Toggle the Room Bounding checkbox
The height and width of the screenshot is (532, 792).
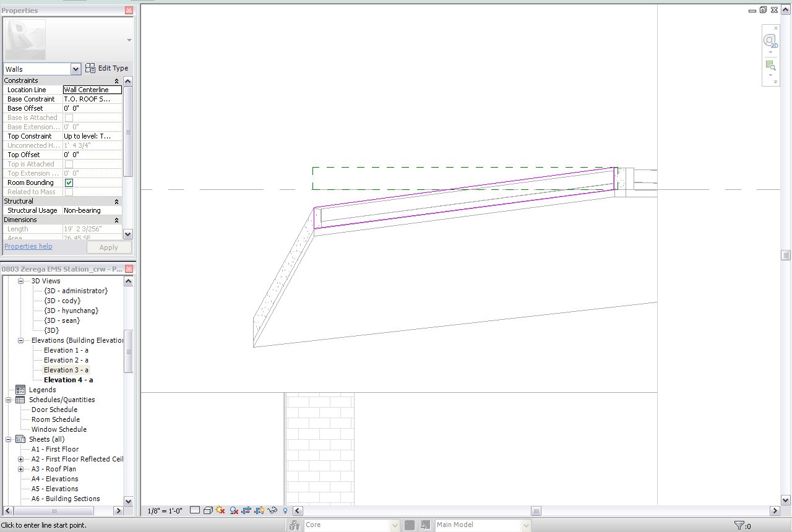point(69,183)
